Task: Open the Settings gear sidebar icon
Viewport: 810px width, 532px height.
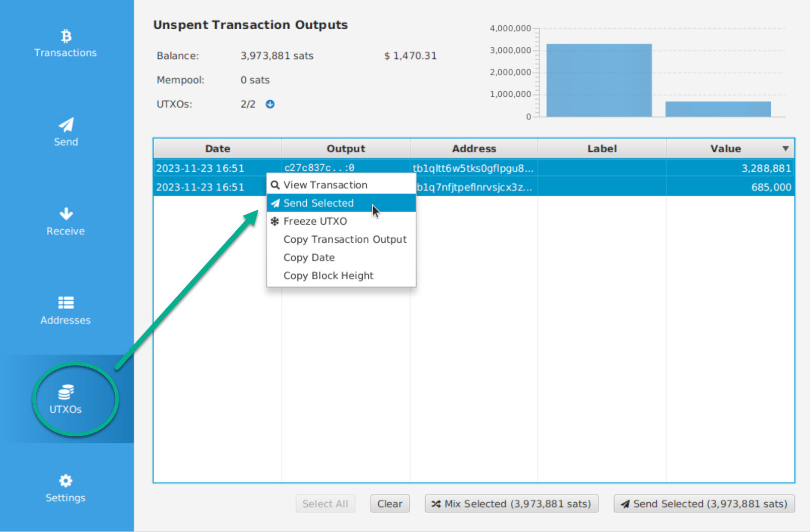Action: click(65, 488)
